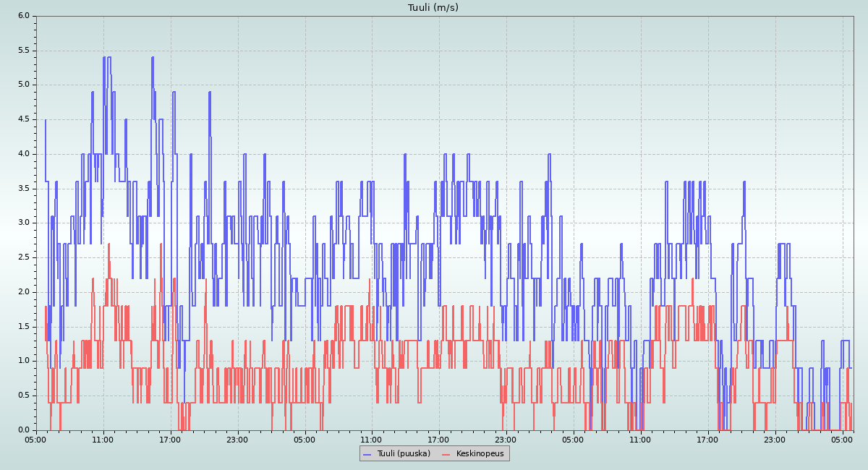Screen dimensions: 868x470
Task: Click the red Keskinopeus legend line
Action: point(446,454)
